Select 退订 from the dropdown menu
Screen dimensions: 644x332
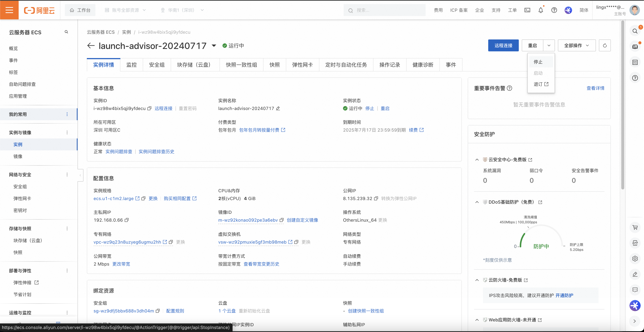click(x=541, y=84)
